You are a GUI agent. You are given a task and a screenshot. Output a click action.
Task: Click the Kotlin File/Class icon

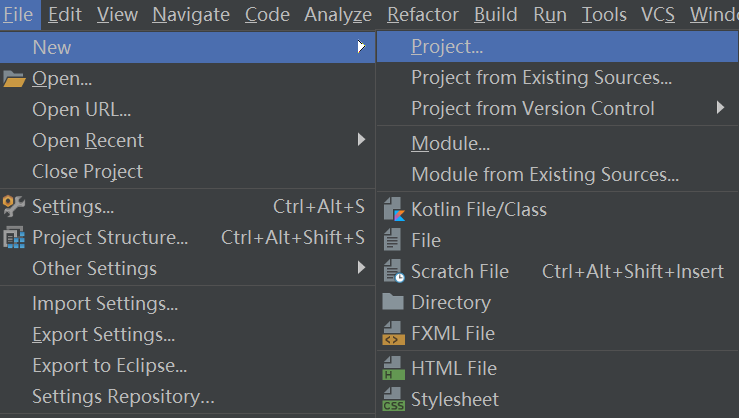(x=394, y=210)
